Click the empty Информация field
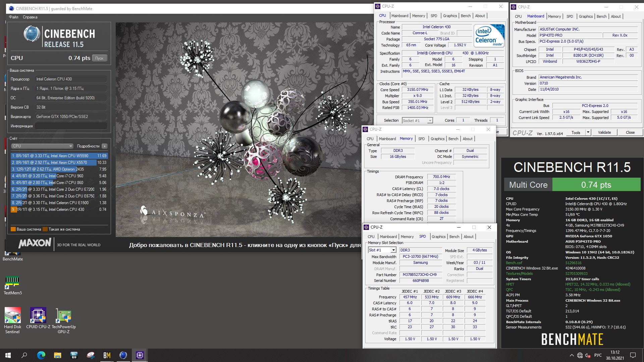Viewport: 644px width, 362px height. coord(71,126)
